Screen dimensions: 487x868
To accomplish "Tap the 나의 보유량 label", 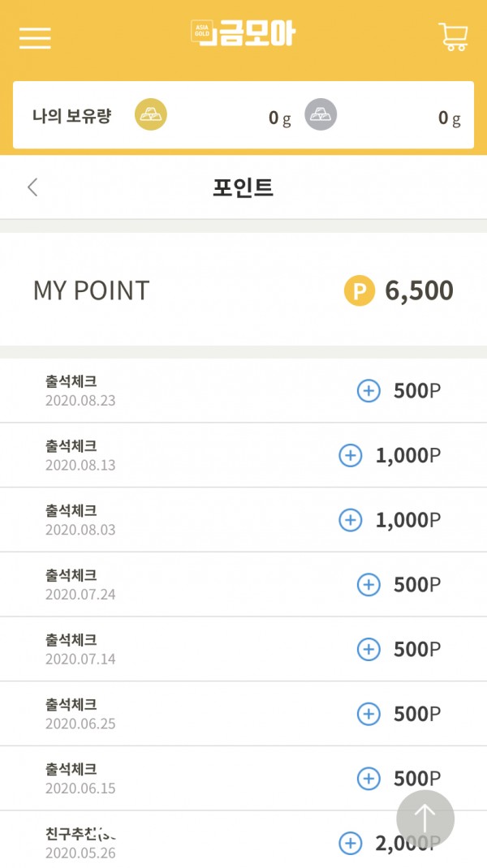I will [x=71, y=115].
